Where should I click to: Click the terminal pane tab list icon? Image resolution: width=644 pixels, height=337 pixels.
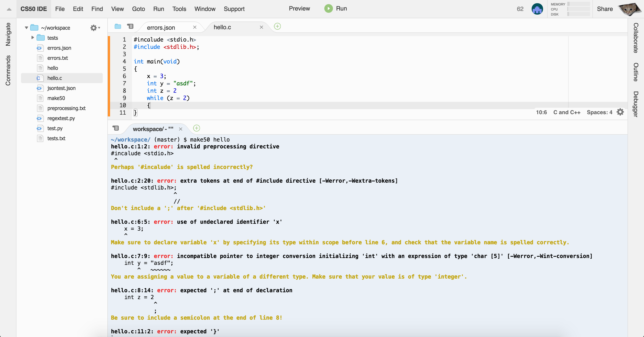[x=116, y=128]
